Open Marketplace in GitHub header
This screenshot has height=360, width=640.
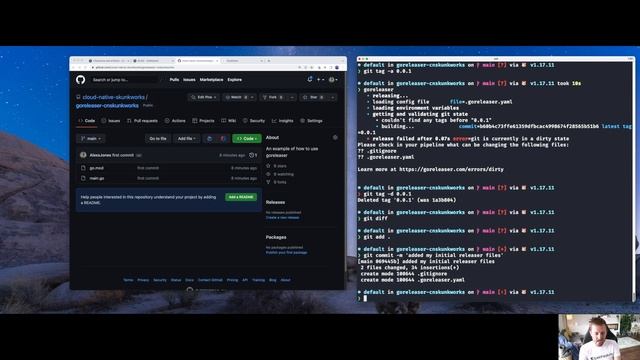click(211, 80)
